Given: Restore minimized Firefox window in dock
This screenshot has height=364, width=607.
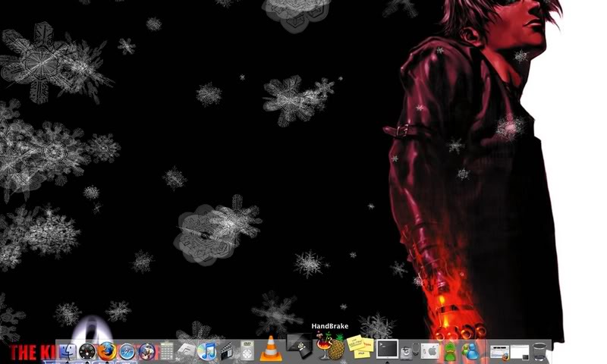Looking at the screenshot, I should [x=499, y=353].
